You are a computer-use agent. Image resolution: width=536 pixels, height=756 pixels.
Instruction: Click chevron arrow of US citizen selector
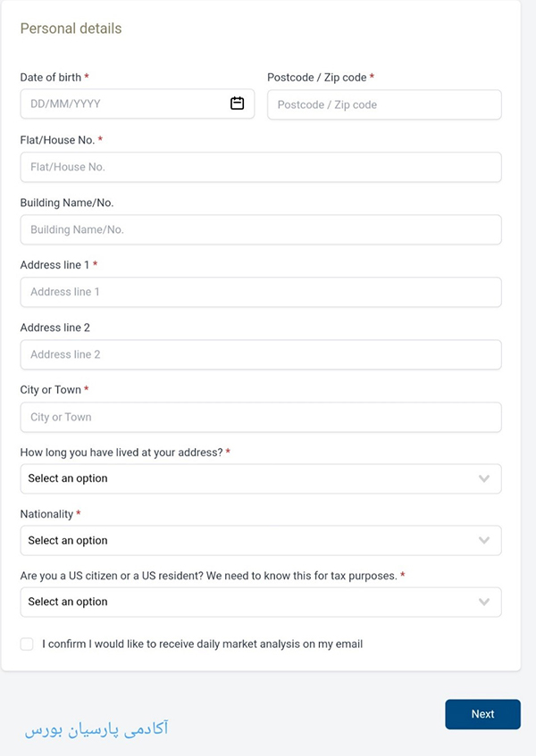[x=484, y=602]
